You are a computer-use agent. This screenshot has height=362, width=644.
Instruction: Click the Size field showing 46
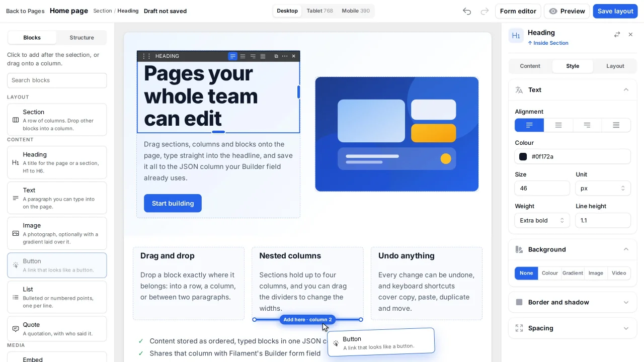coord(542,188)
